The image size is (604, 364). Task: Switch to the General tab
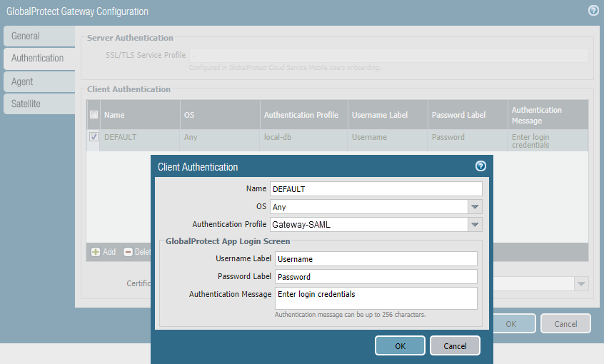coord(26,36)
